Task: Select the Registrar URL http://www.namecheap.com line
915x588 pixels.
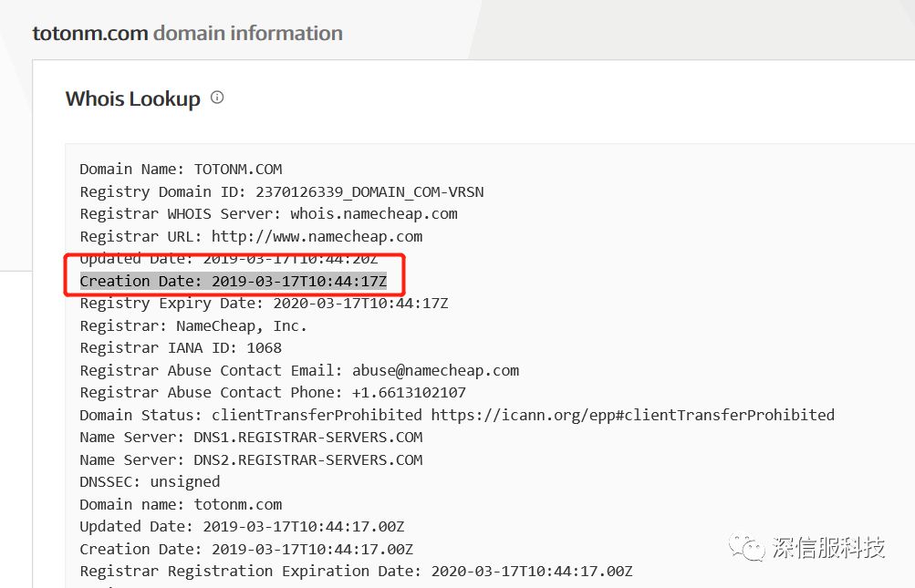Action: pos(251,236)
